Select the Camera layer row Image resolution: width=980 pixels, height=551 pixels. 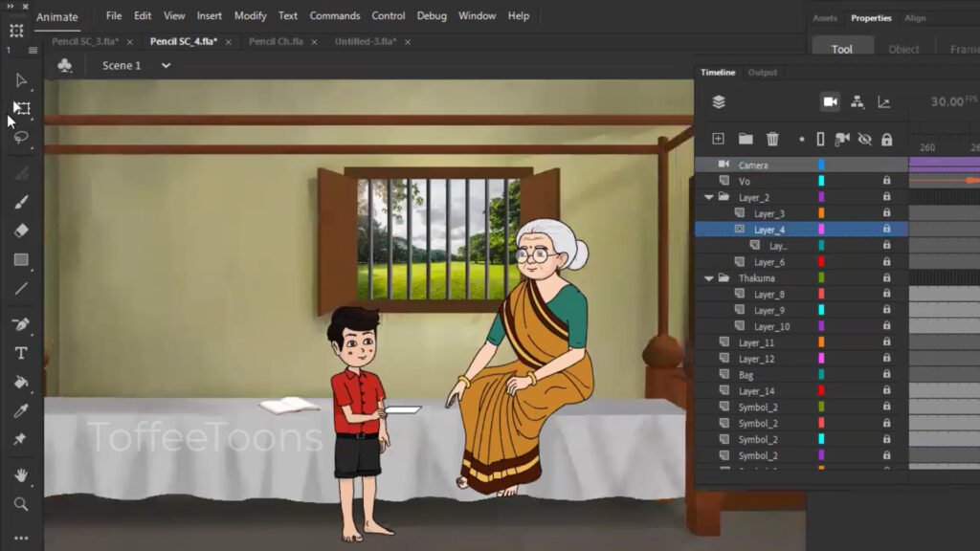[x=801, y=165]
